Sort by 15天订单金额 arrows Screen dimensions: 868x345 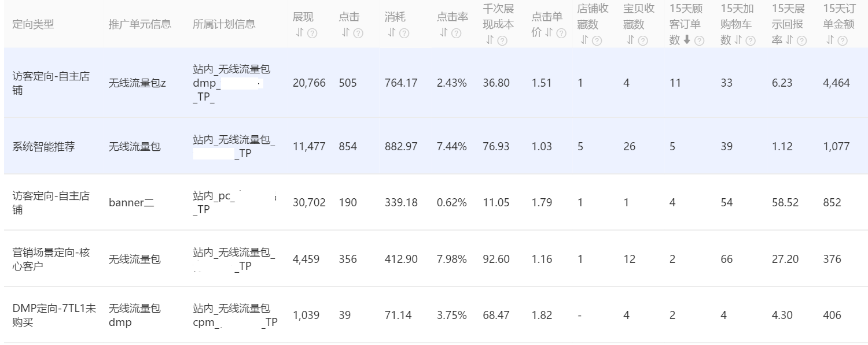[830, 40]
